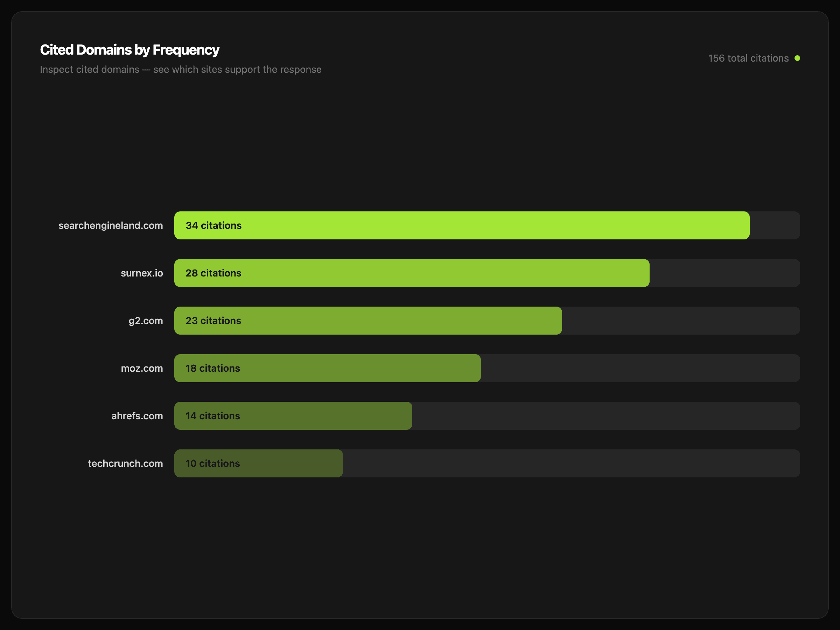Select the surnex.io 28 citations bar
The height and width of the screenshot is (630, 840).
[x=412, y=273]
